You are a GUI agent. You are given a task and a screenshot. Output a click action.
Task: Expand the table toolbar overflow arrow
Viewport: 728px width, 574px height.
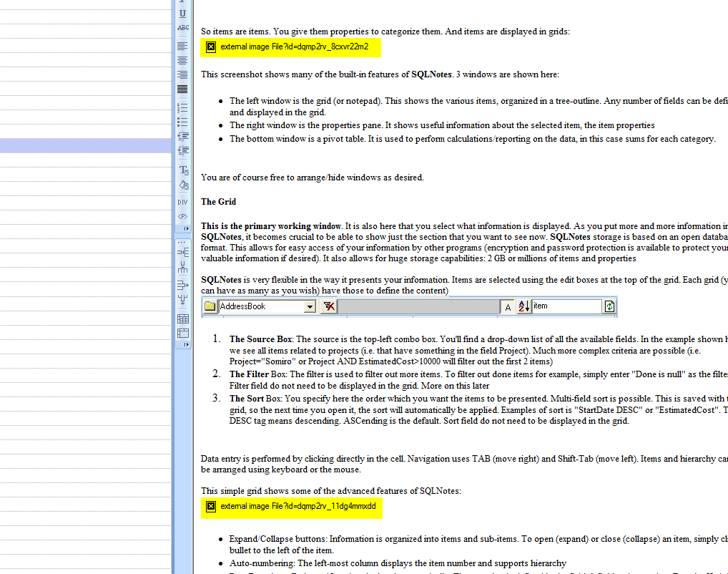tap(186, 345)
